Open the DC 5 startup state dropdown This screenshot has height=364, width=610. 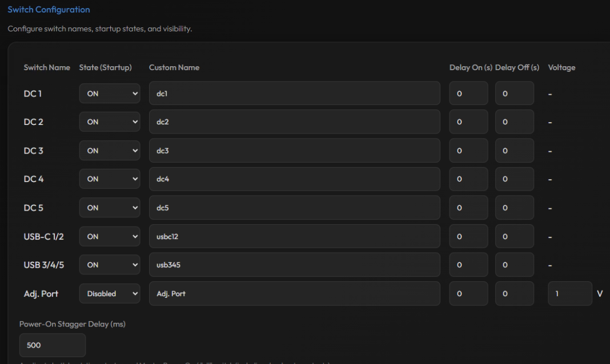(x=110, y=208)
